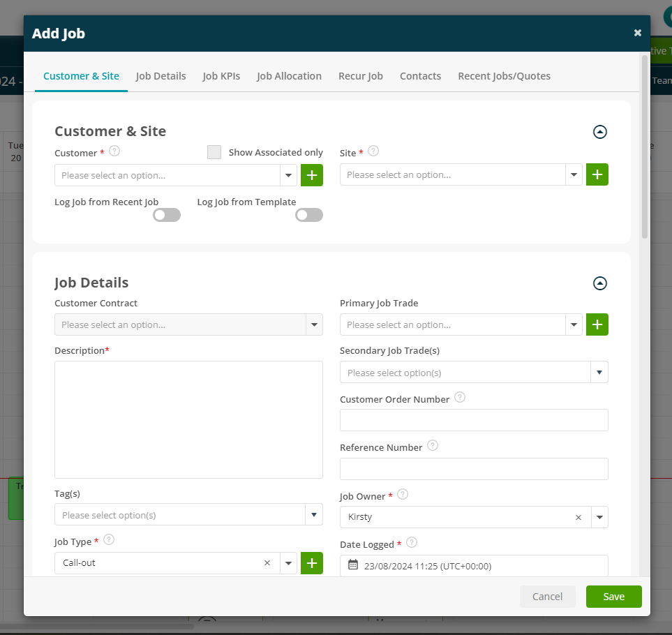Open the calendar icon in Date Logged
672x635 pixels.
point(352,565)
